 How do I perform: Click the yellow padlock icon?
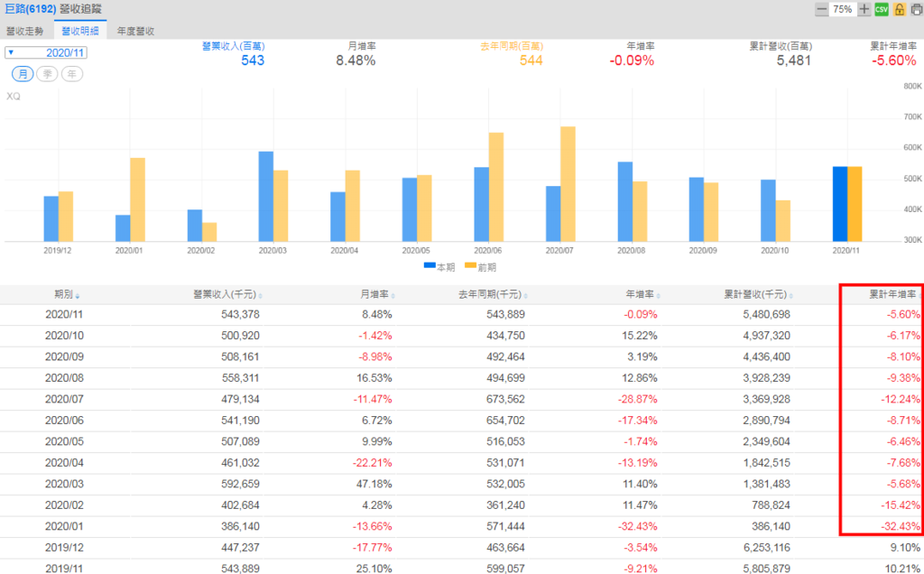(x=900, y=9)
